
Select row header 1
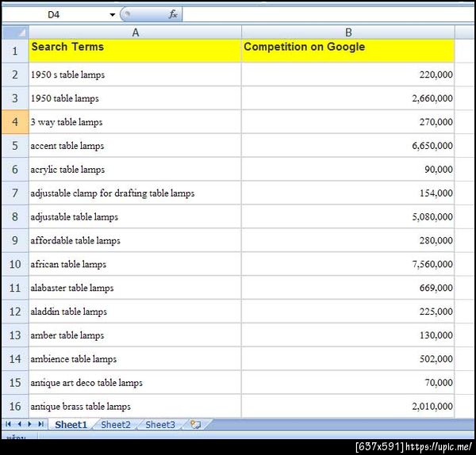click(15, 51)
